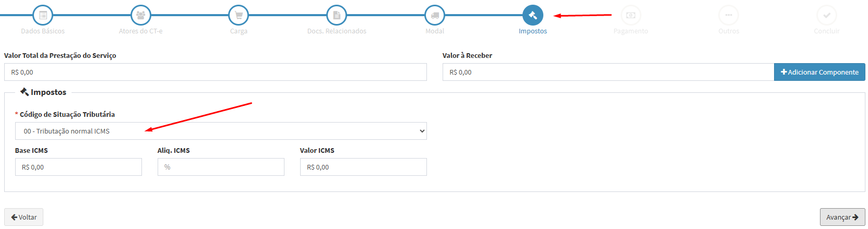The height and width of the screenshot is (229, 868).
Task: Select the Aliq. ICMS percentage field
Action: [x=221, y=167]
